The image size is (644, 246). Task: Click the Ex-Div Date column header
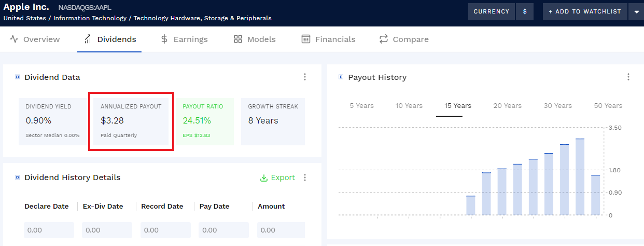[x=103, y=206]
